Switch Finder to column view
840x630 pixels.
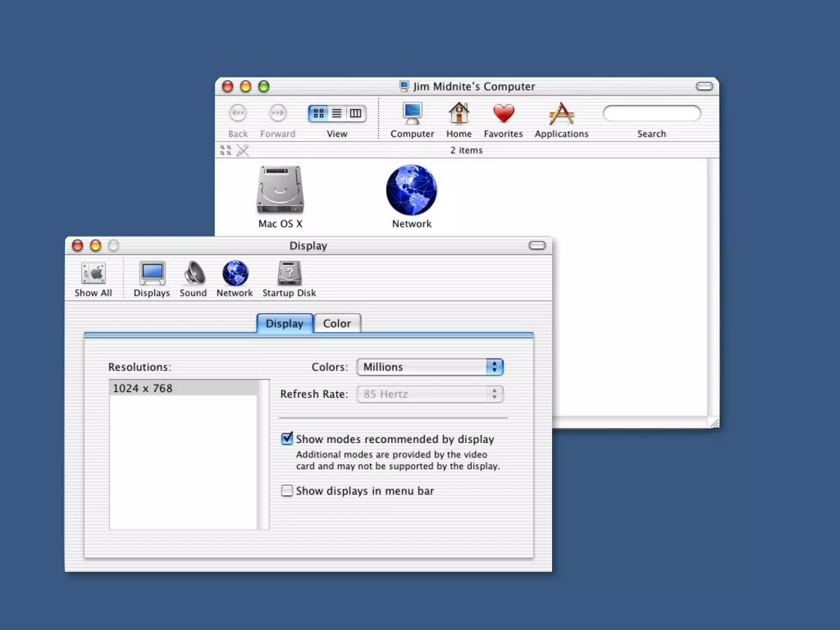[x=356, y=113]
